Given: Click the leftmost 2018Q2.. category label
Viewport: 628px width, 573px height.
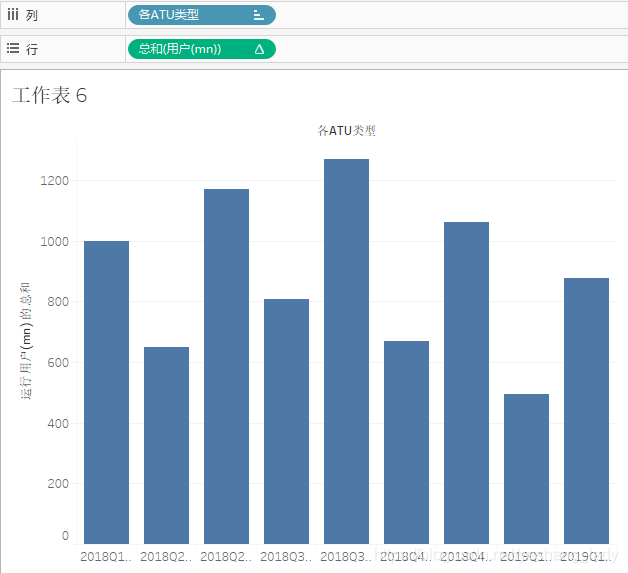Looking at the screenshot, I should (x=166, y=557).
